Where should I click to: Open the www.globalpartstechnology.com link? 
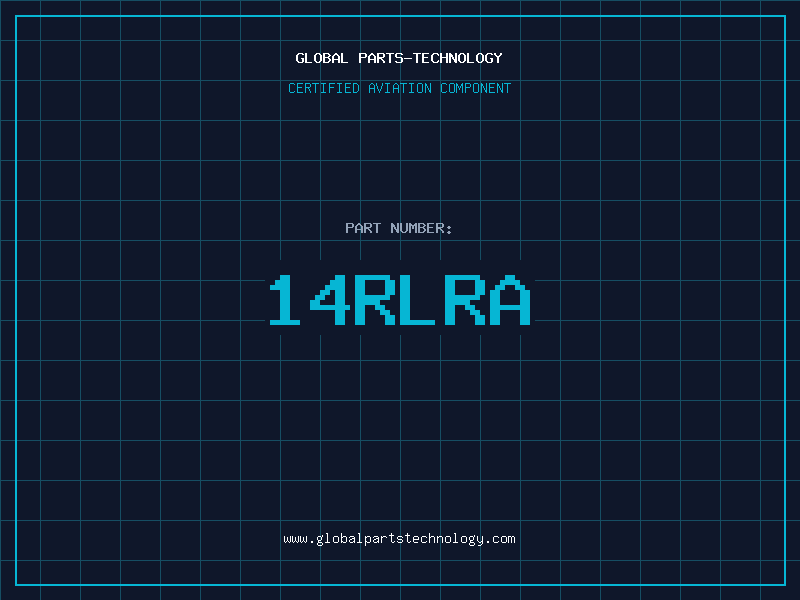point(399,538)
